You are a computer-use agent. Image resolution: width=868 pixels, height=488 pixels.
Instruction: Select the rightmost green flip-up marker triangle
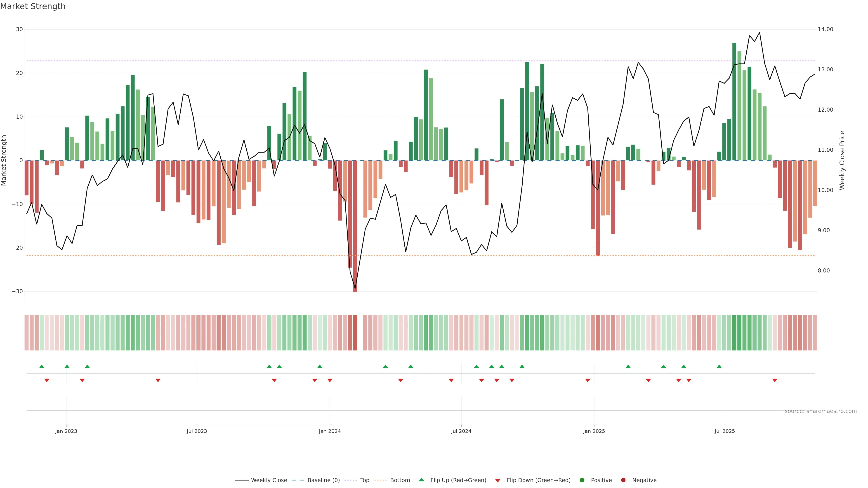[x=719, y=366]
